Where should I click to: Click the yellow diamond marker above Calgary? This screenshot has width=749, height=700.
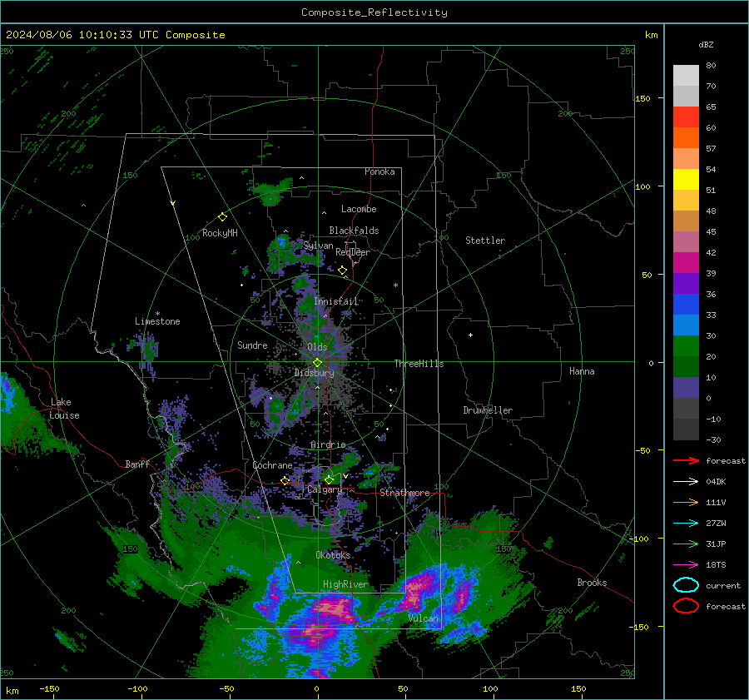(x=329, y=479)
